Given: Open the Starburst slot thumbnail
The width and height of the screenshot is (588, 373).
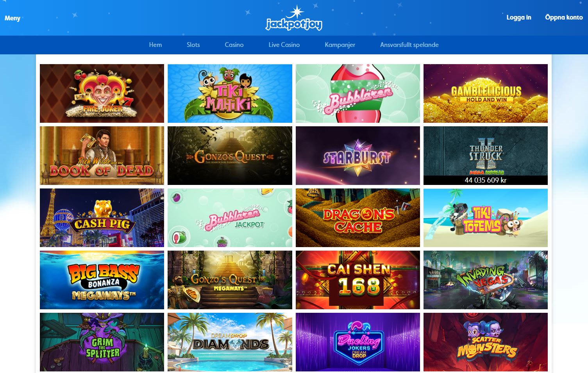Looking at the screenshot, I should (x=358, y=156).
